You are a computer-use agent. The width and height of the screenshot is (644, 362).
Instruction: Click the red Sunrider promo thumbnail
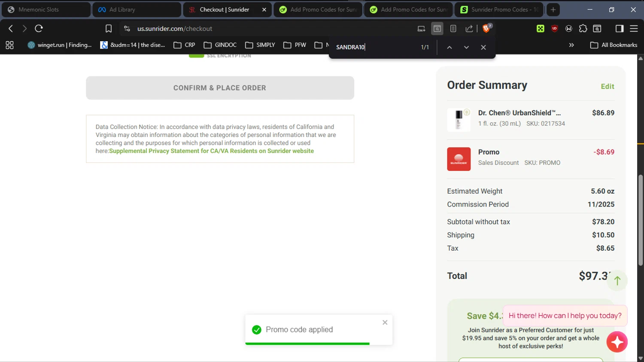459,159
